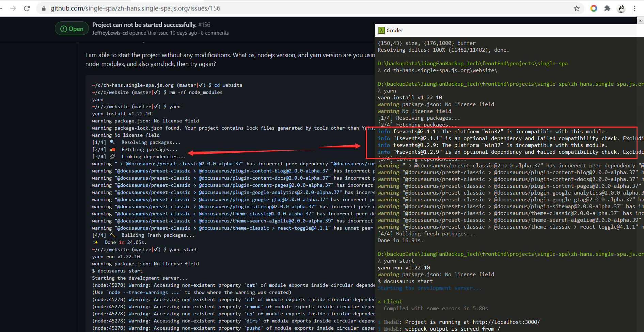Click the Cmder window title text
The height and width of the screenshot is (332, 644).
(x=395, y=30)
